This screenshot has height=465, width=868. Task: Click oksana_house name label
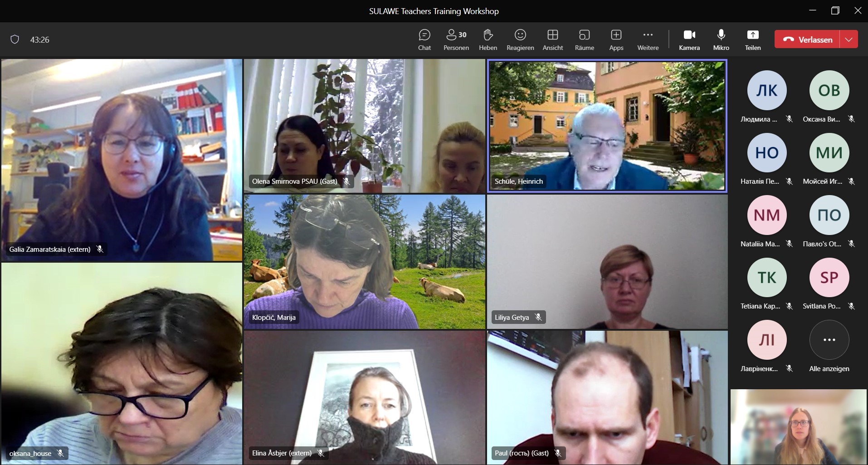coord(30,453)
